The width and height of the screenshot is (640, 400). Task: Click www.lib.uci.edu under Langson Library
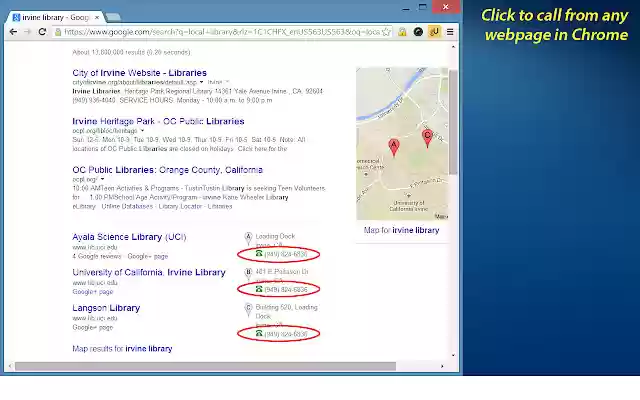(95, 318)
